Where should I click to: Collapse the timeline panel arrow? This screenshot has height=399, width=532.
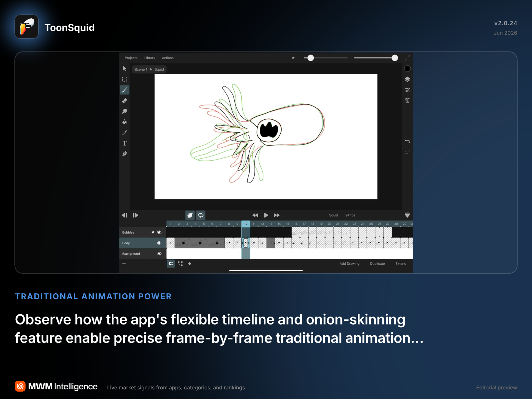pyautogui.click(x=407, y=215)
